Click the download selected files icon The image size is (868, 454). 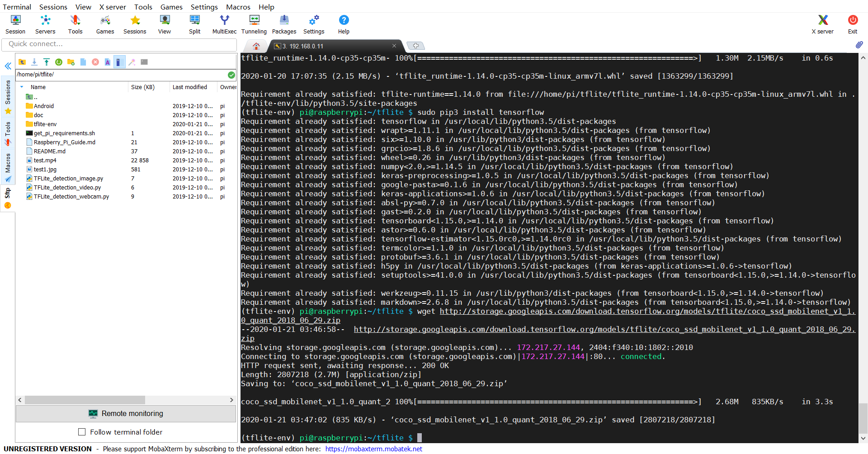tap(34, 62)
